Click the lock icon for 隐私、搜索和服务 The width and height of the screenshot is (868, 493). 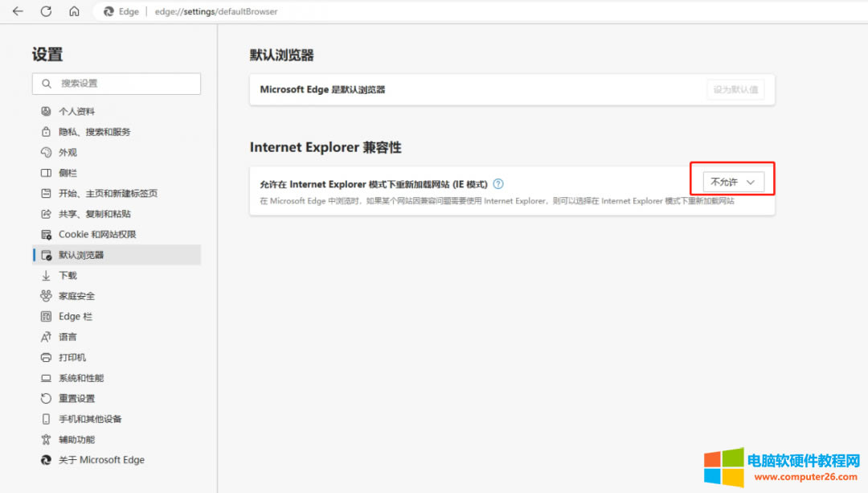46,132
